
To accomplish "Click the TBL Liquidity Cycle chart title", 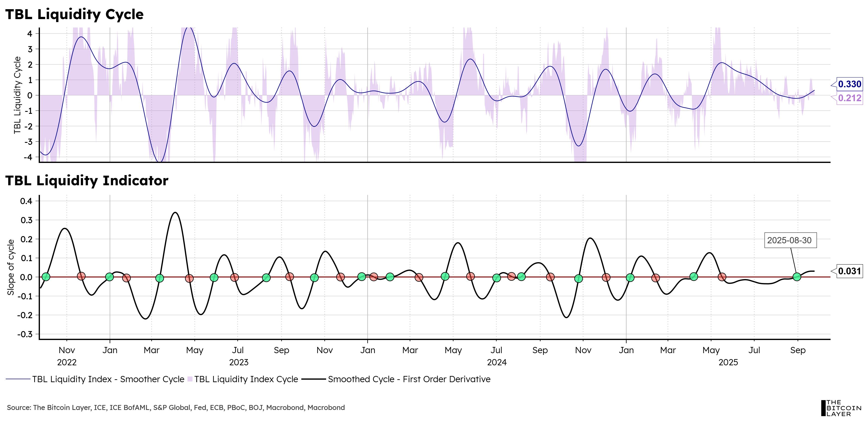I will (74, 14).
